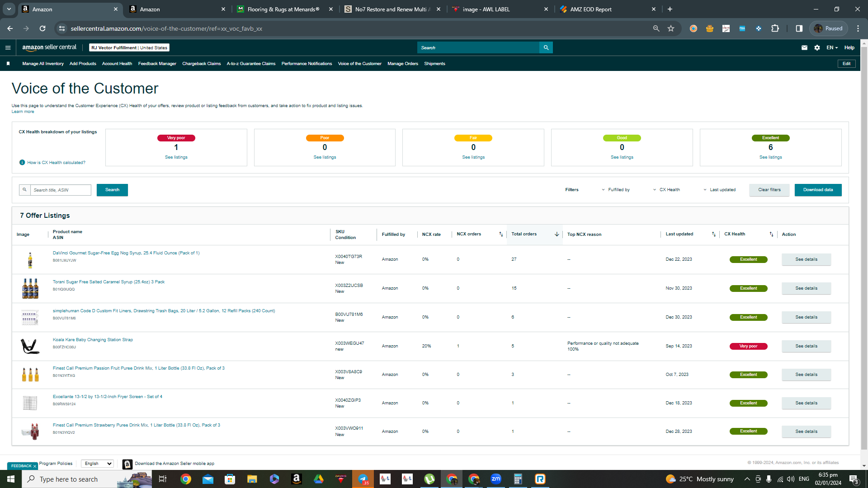Open the Seller Central hamburger menu
Viewport: 868px width, 488px height.
pyautogui.click(x=8, y=47)
